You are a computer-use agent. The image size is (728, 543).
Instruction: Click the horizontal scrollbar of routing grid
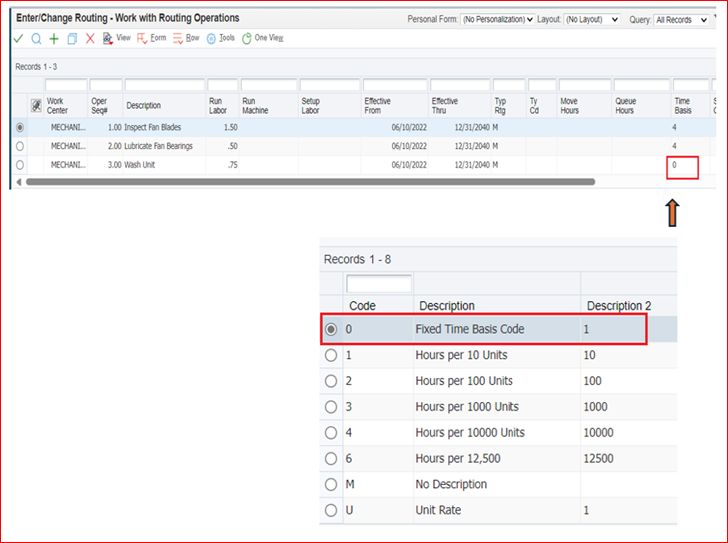tap(310, 182)
